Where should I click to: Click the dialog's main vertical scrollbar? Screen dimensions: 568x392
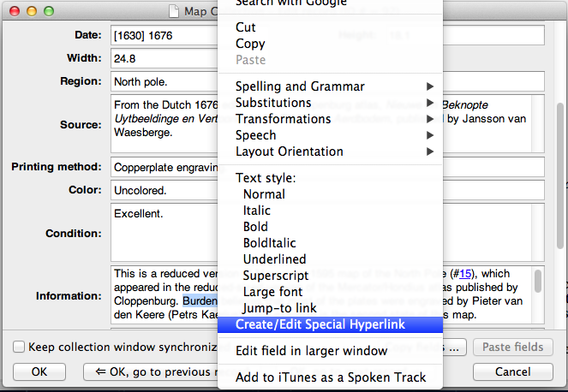560,175
